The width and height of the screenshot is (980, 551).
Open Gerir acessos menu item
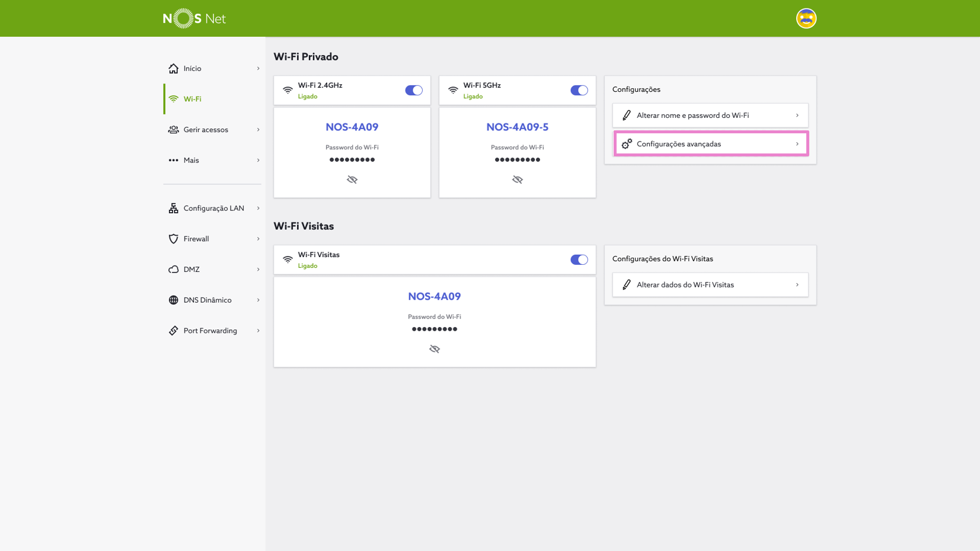click(213, 130)
